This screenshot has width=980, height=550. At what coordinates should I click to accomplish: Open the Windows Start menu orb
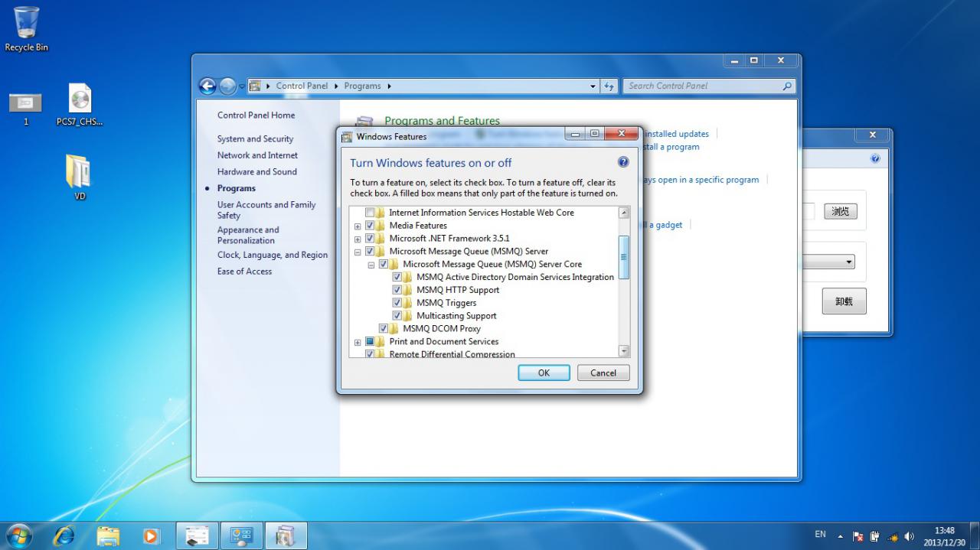19,535
